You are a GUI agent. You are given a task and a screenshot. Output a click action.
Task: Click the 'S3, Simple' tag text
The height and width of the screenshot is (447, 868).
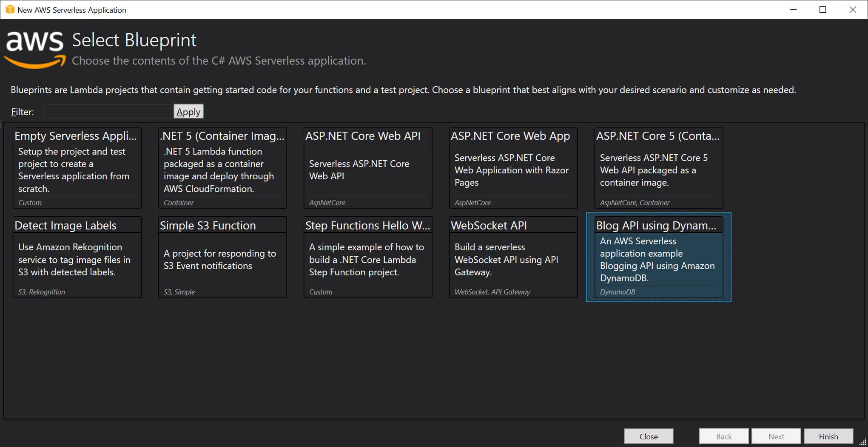point(179,292)
